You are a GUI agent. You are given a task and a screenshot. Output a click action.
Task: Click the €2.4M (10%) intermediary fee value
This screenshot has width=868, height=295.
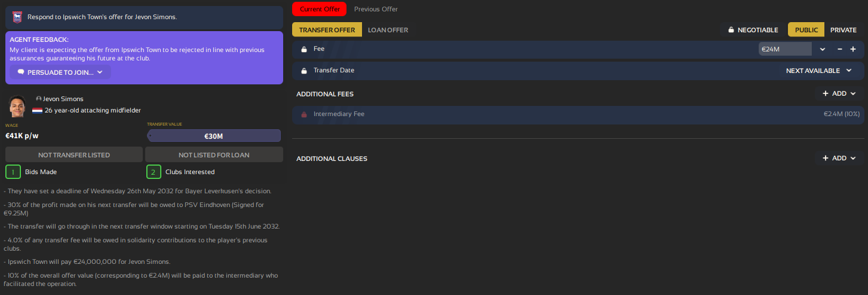(841, 114)
